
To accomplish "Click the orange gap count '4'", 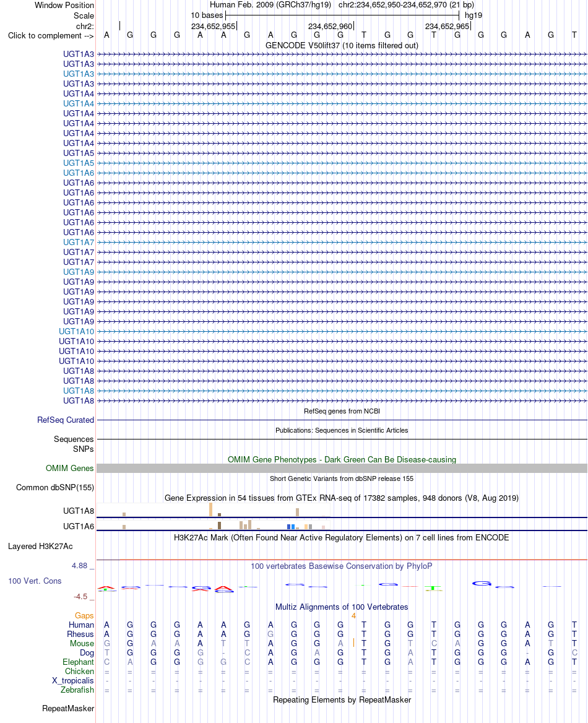I will coord(353,615).
